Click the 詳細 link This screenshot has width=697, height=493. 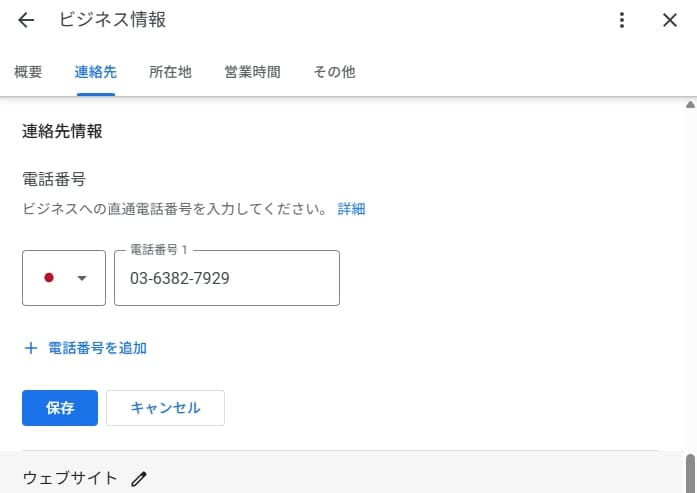pyautogui.click(x=351, y=209)
